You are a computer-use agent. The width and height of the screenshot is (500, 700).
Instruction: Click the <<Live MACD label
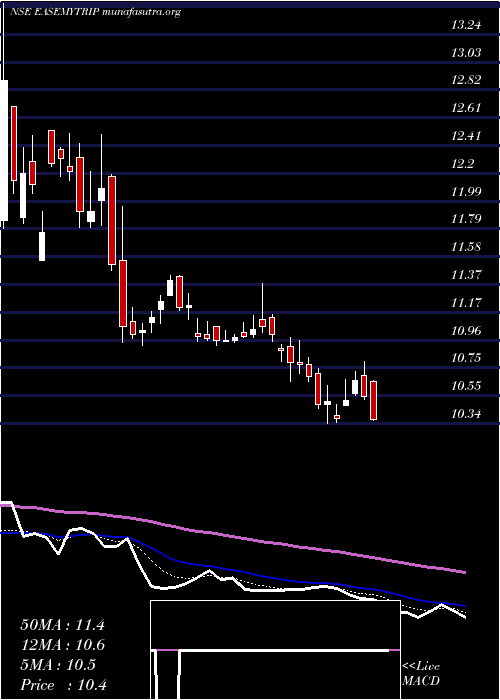pyautogui.click(x=421, y=673)
